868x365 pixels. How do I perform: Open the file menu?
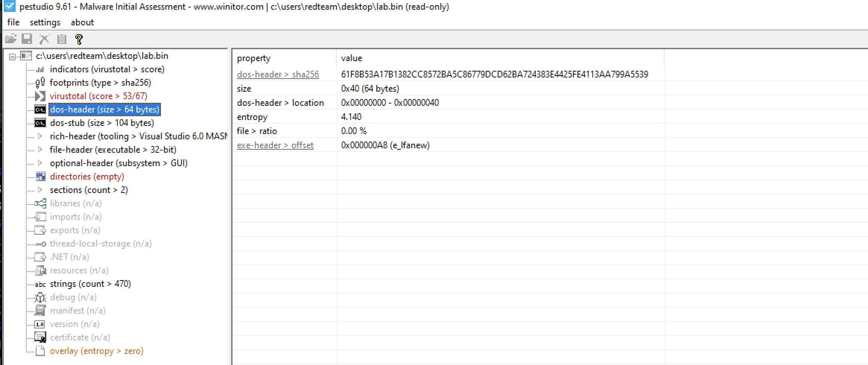[13, 22]
